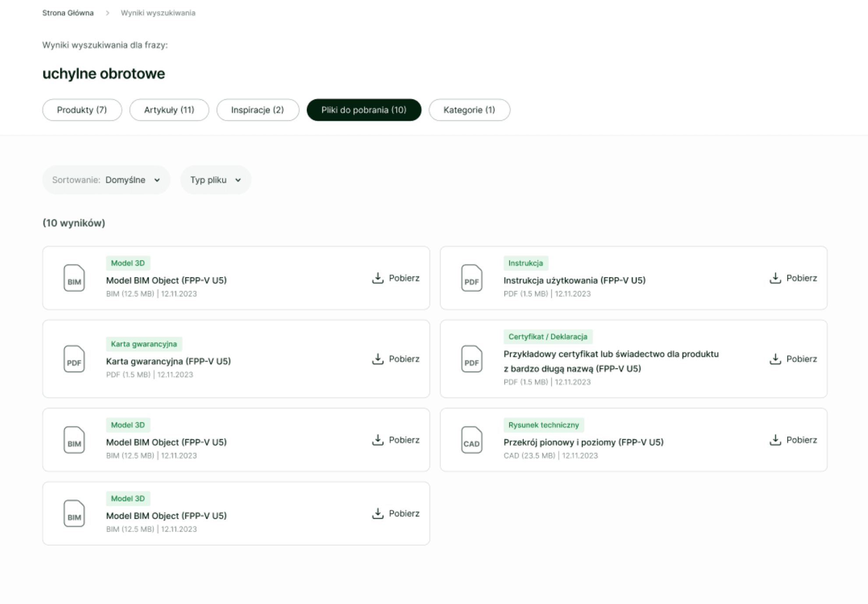Image resolution: width=868 pixels, height=604 pixels.
Task: Click the download arrow icon for Instrukcja użytkowania
Action: tap(775, 278)
